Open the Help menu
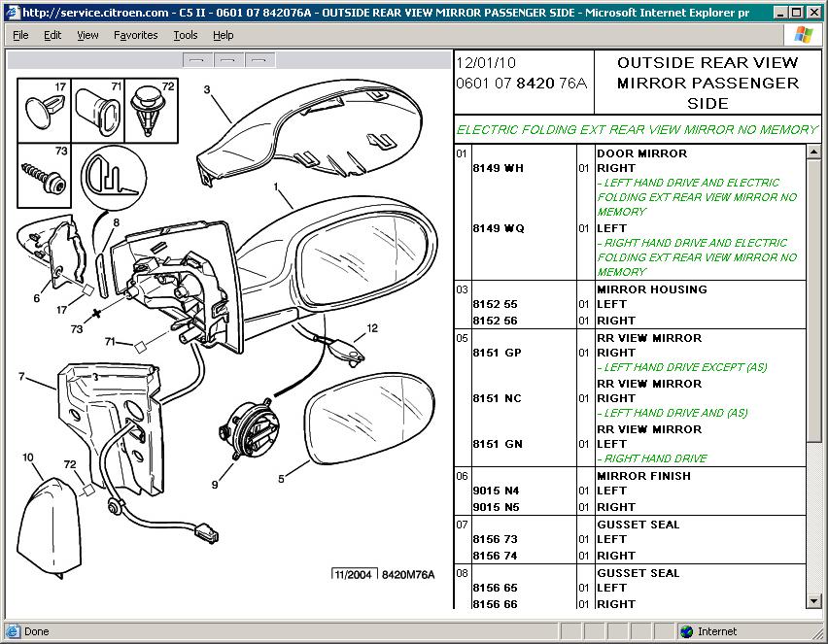This screenshot has width=828, height=644. [223, 35]
